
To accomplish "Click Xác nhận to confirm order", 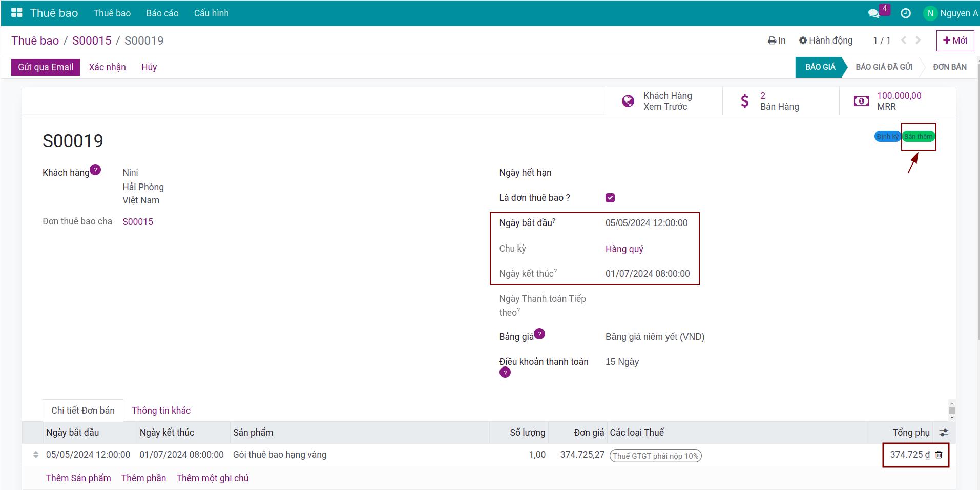I will [x=107, y=67].
